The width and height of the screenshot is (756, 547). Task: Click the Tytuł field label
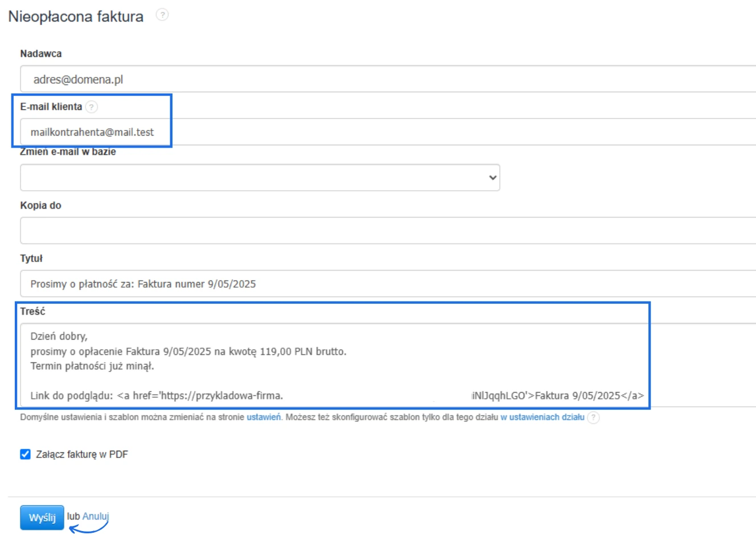click(x=31, y=258)
